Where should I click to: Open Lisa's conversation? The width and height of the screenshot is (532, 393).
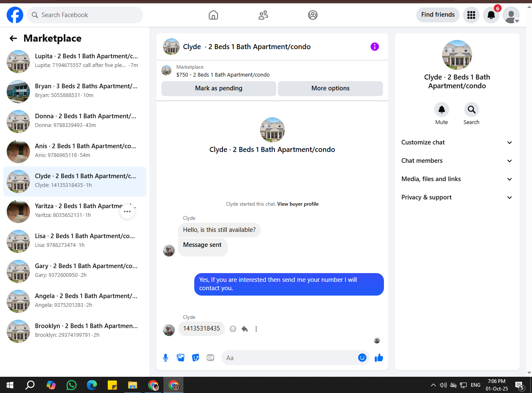click(x=75, y=241)
